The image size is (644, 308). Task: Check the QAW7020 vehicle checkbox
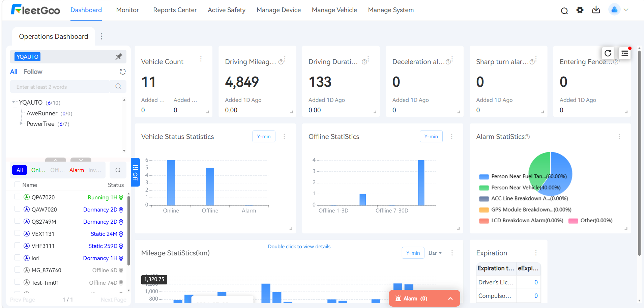[x=18, y=209]
